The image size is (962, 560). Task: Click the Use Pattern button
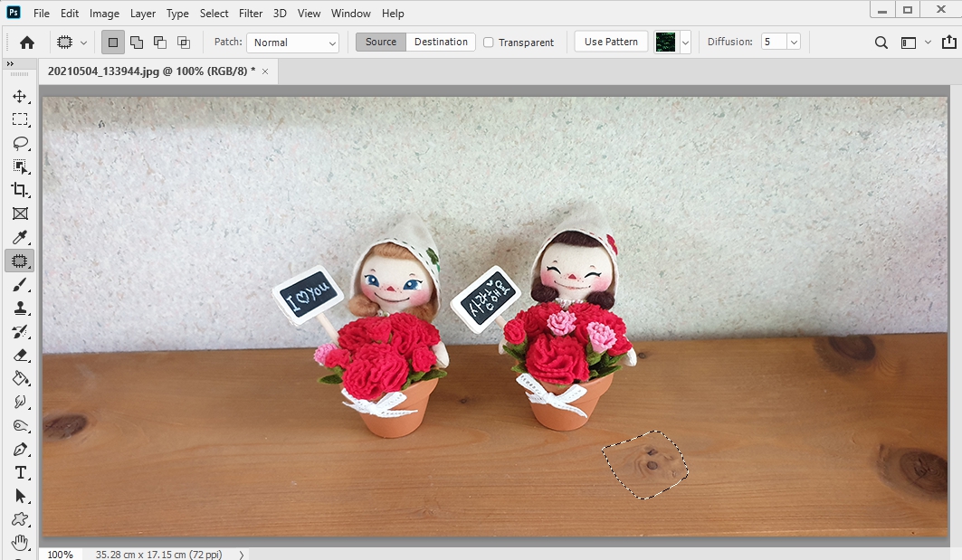[x=611, y=42]
